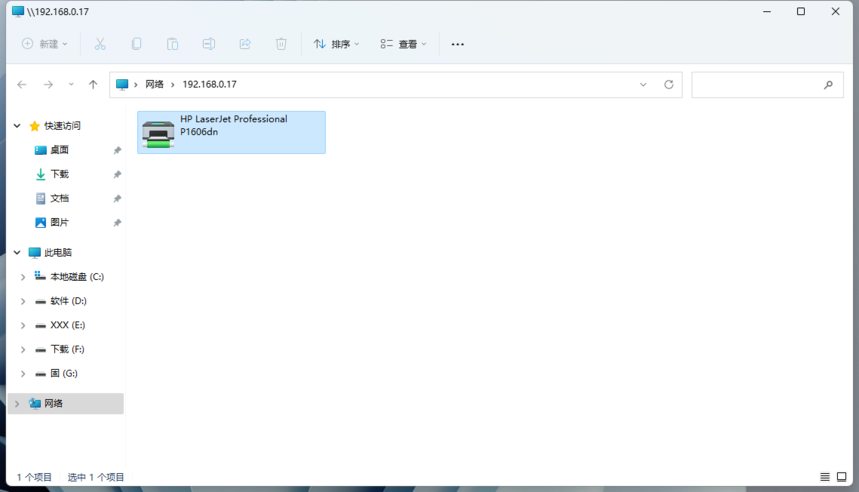The image size is (859, 492).
Task: Click 192.168.0.17 in the address breadcrumb
Action: click(x=209, y=84)
